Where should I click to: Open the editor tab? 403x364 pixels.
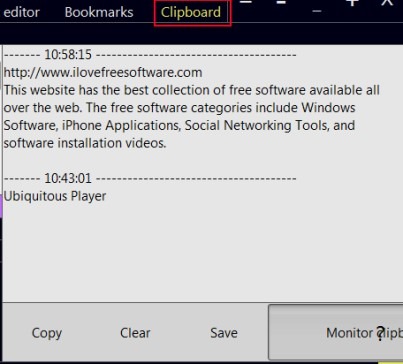(x=21, y=12)
